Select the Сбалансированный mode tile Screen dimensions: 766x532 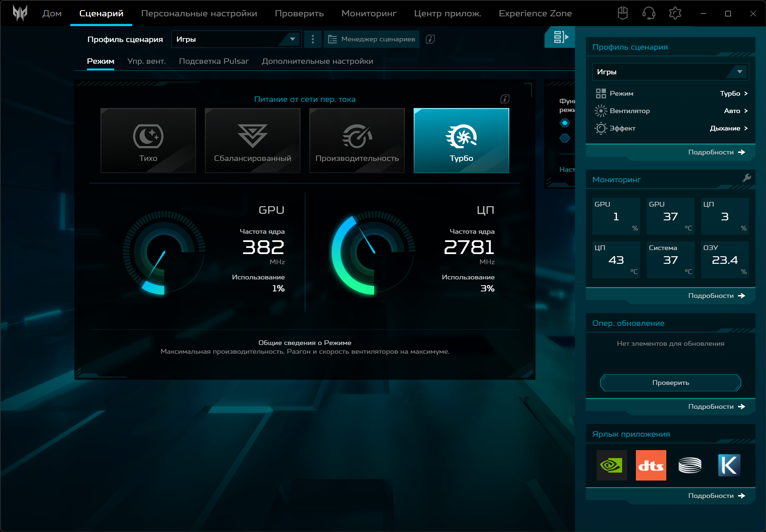(x=253, y=141)
